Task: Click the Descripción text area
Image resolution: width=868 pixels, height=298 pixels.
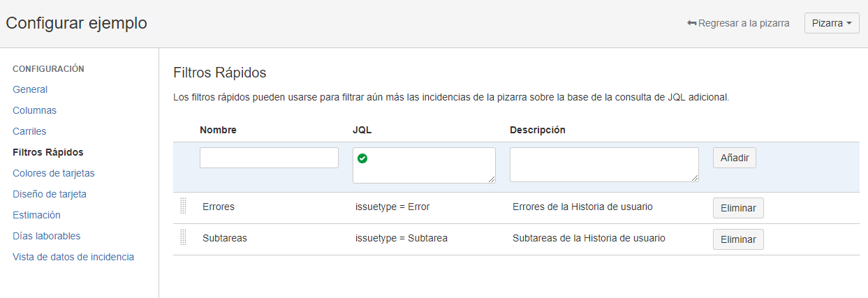Action: pyautogui.click(x=604, y=165)
